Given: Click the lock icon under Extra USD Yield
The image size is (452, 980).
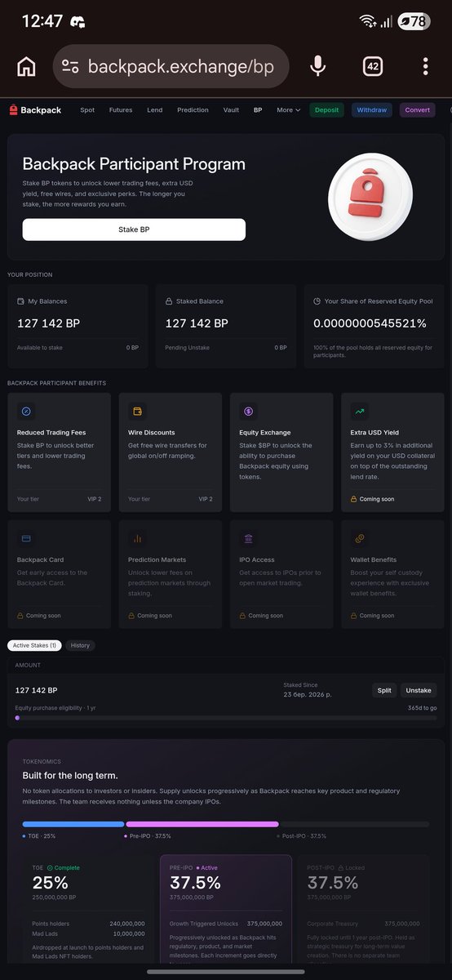Looking at the screenshot, I should coord(353,498).
